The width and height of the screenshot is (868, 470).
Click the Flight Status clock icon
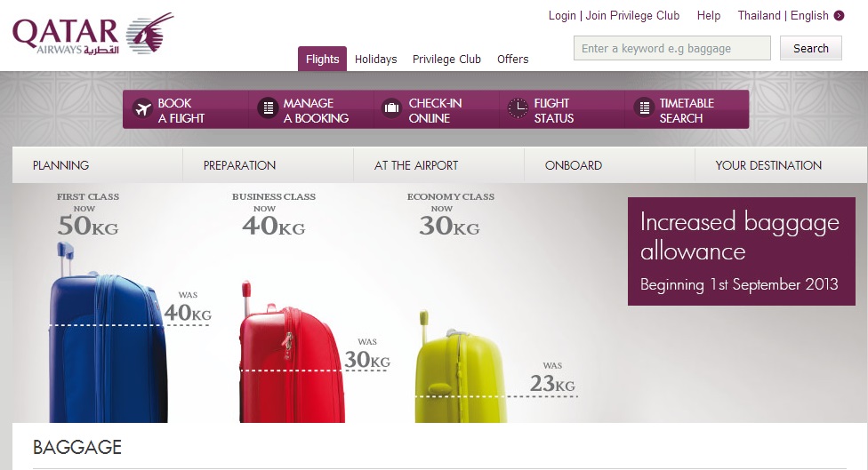coord(518,108)
